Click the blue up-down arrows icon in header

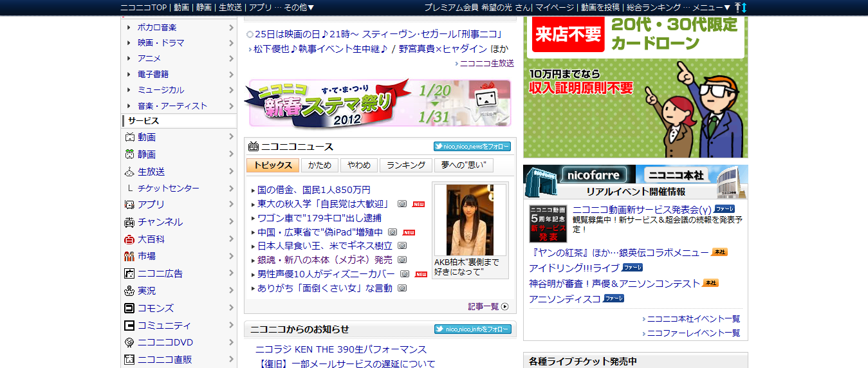pos(744,7)
